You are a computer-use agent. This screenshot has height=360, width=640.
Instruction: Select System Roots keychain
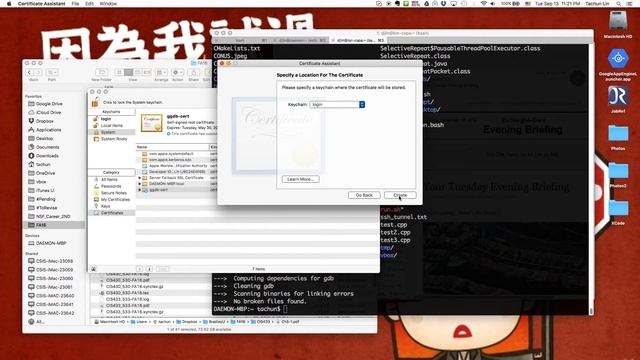[113, 139]
